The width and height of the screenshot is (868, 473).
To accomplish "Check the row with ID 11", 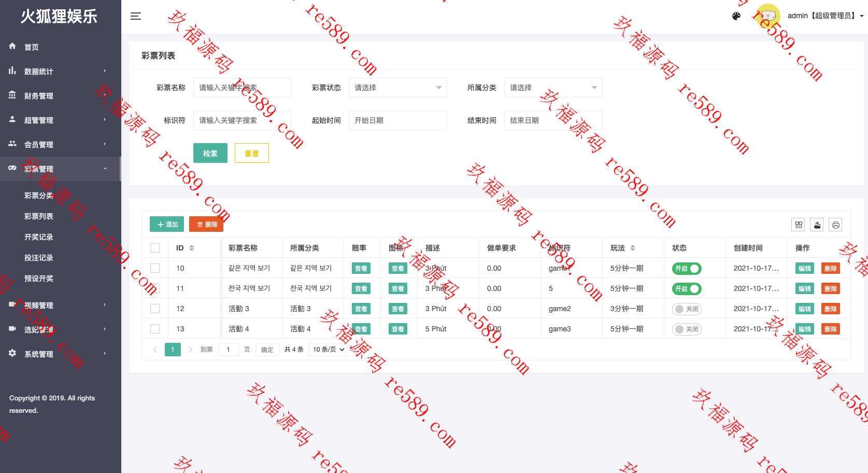I will click(x=155, y=288).
